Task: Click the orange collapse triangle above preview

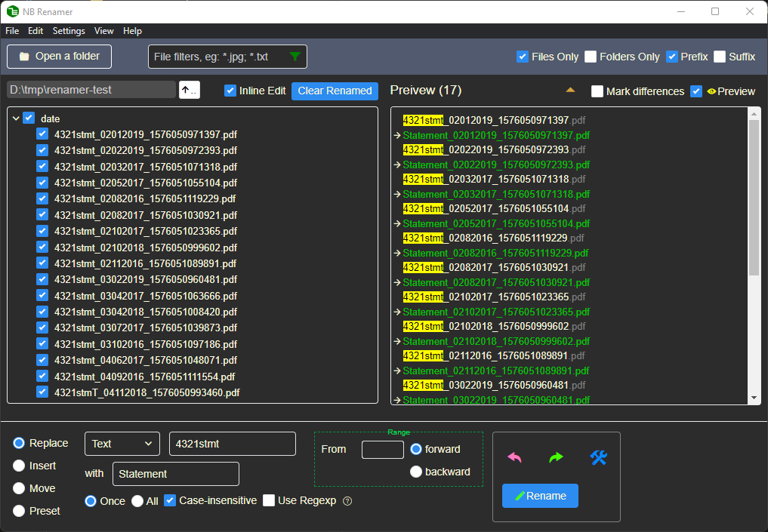Action: 570,90
